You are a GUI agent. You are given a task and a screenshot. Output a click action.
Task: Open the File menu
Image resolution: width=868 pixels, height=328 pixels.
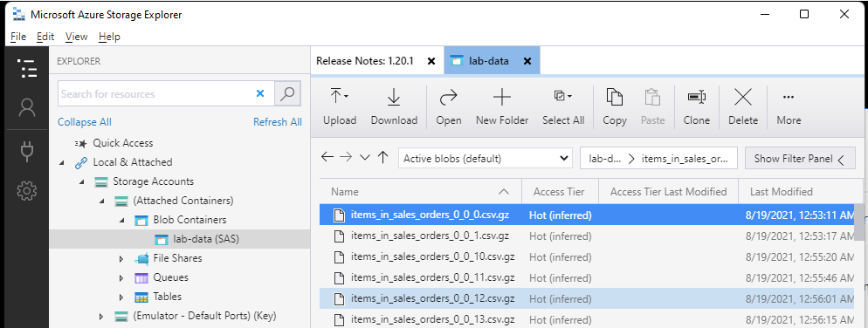[18, 37]
